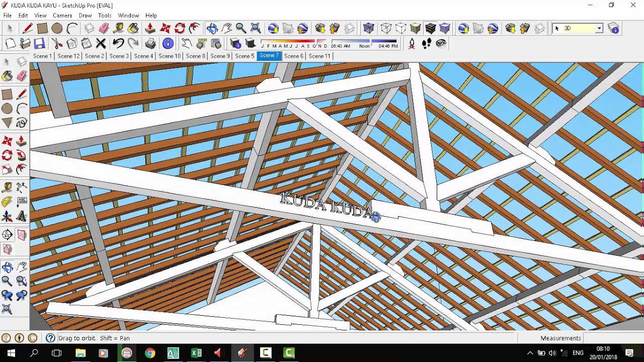Click the Copy icon in toolbar
644x362 pixels.
click(x=72, y=43)
